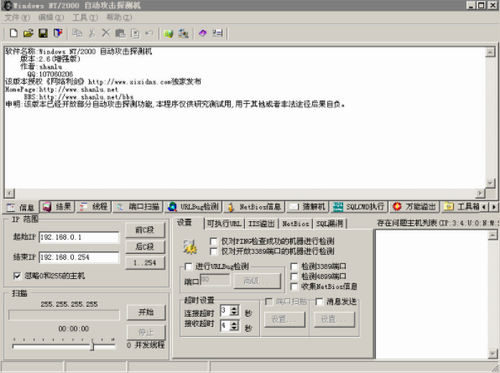Open the 编辑 menu
This screenshot has width=500, height=373.
click(51, 17)
